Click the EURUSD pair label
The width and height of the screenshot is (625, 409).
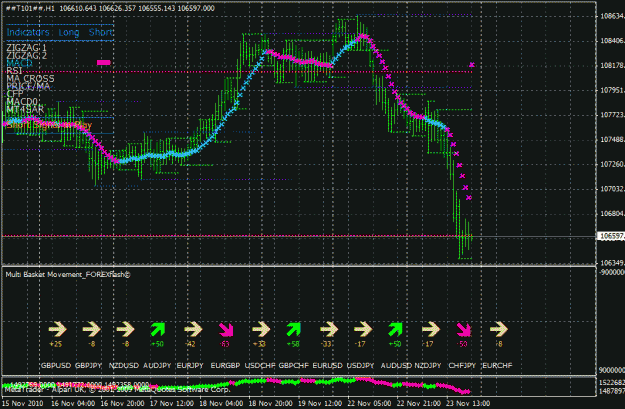tap(327, 366)
